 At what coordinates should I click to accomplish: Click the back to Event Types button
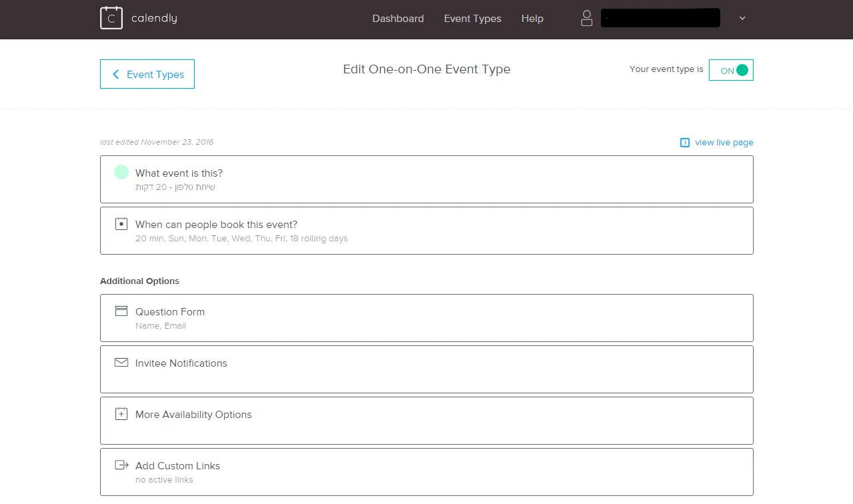[x=147, y=74]
